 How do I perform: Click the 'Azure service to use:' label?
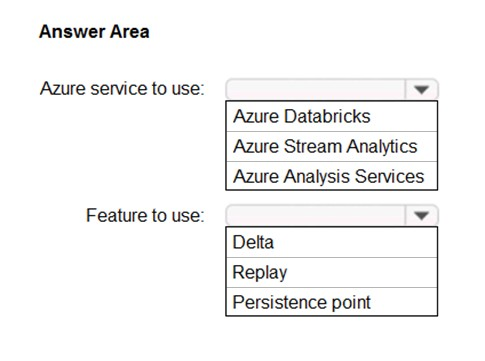click(x=122, y=89)
